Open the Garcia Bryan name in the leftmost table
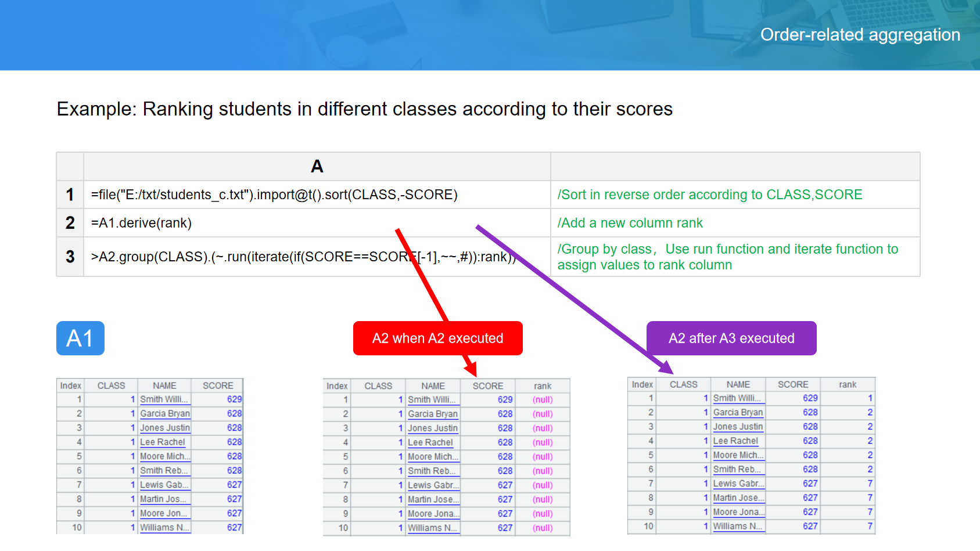Viewport: 980px width, 551px height. click(165, 413)
